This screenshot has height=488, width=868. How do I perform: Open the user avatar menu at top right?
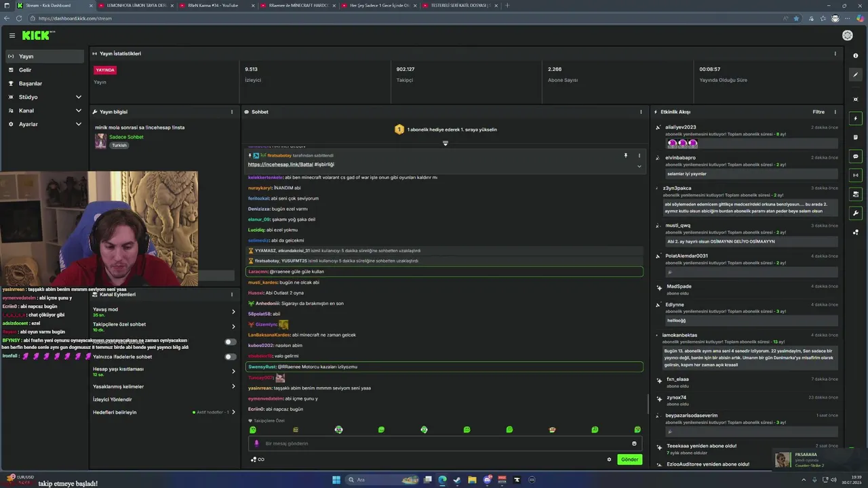[x=847, y=35]
